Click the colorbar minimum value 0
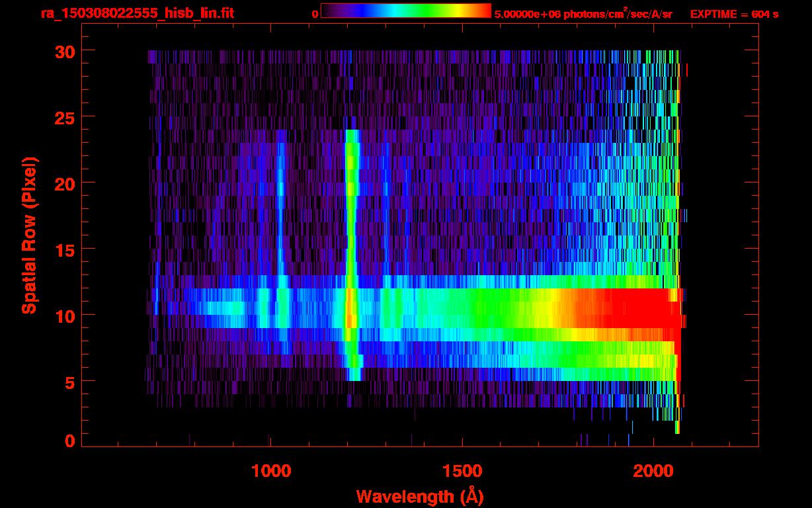Screen dimensions: 812x508 315,14
